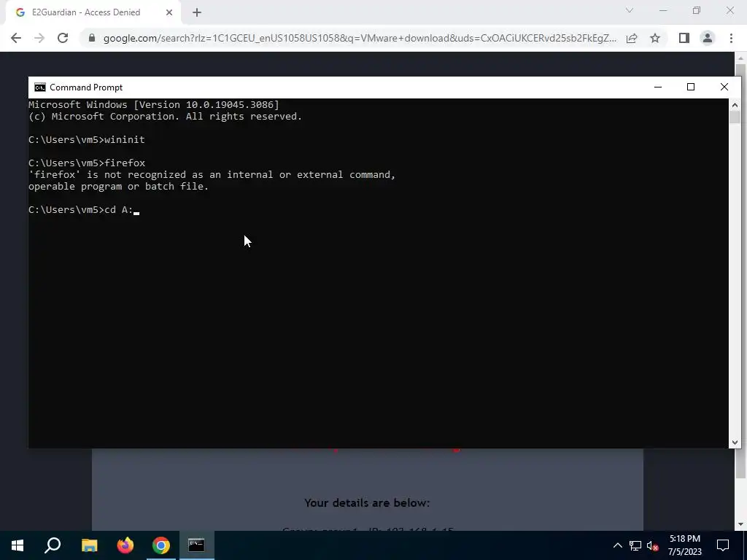Screen dimensions: 747x560
Task: Select Command Prompt taskbar button
Action: coord(196,545)
